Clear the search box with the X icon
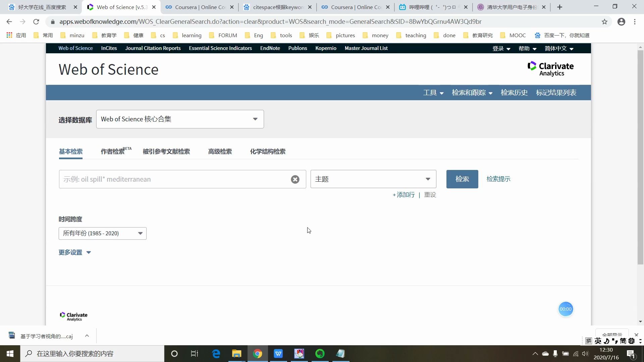Screen dimensions: 644x362 coord(295,179)
